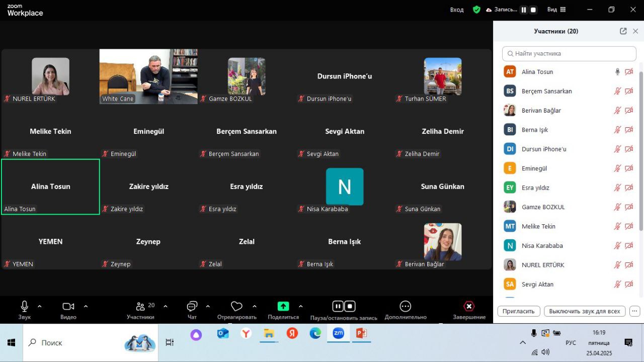
Task: Open the Дополнительно more options
Action: (406, 309)
